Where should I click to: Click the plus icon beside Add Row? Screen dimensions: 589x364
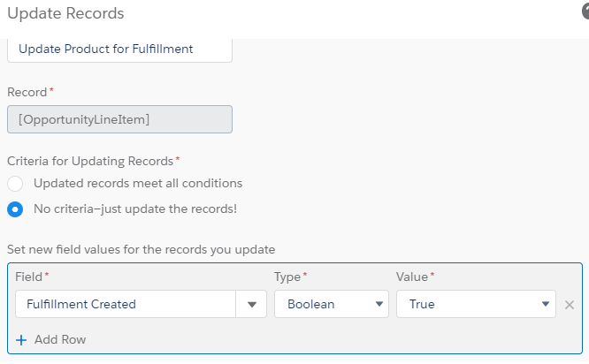(x=21, y=339)
